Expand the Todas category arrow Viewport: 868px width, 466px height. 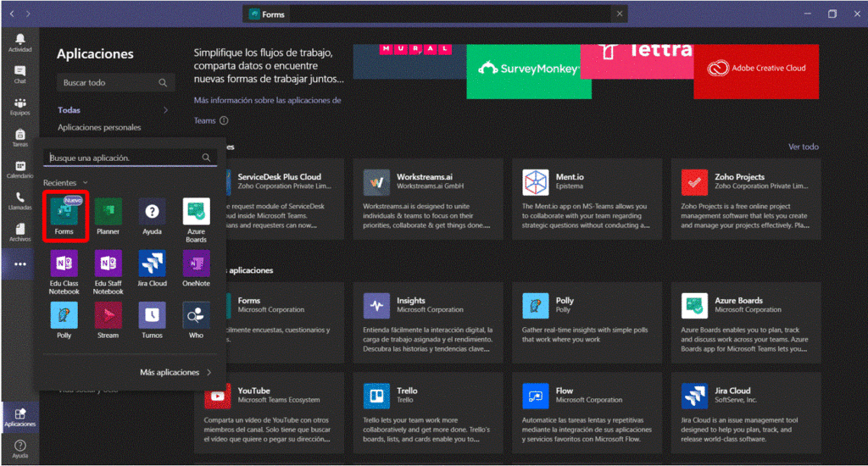coord(165,110)
